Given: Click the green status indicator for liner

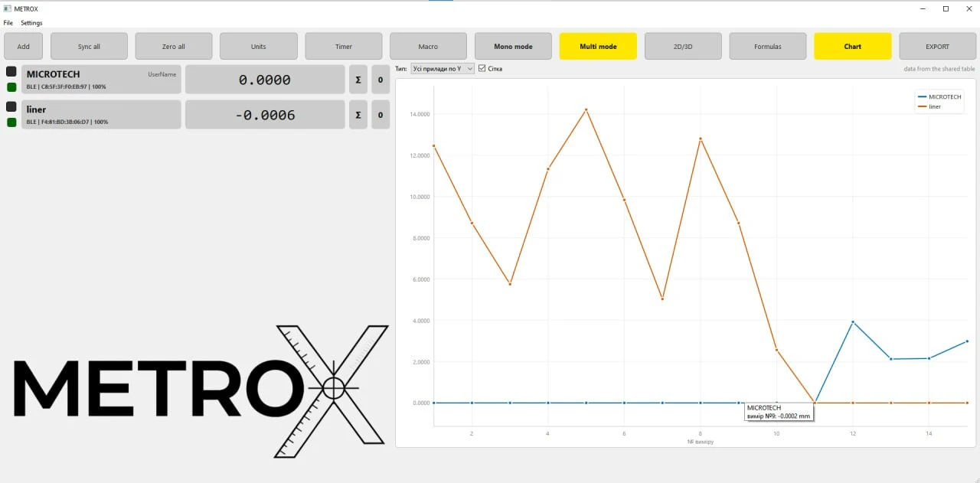Looking at the screenshot, I should coord(11,122).
